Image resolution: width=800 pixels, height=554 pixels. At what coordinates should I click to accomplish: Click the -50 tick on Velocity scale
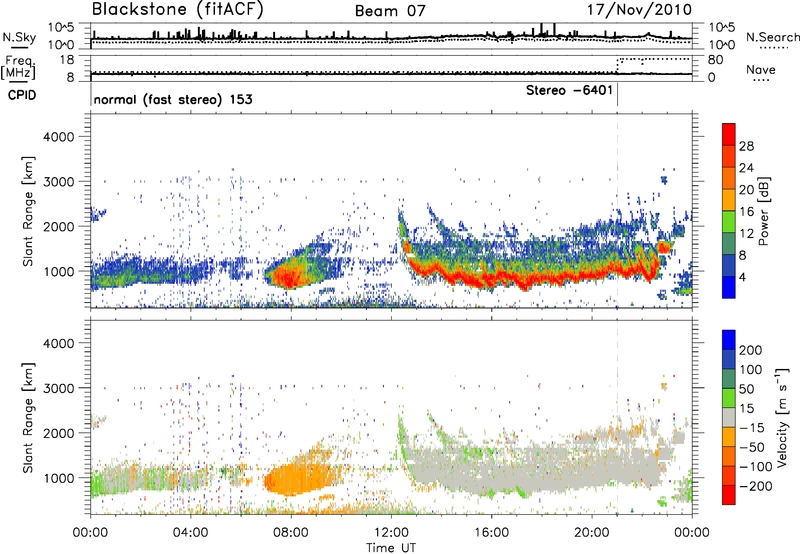point(752,447)
